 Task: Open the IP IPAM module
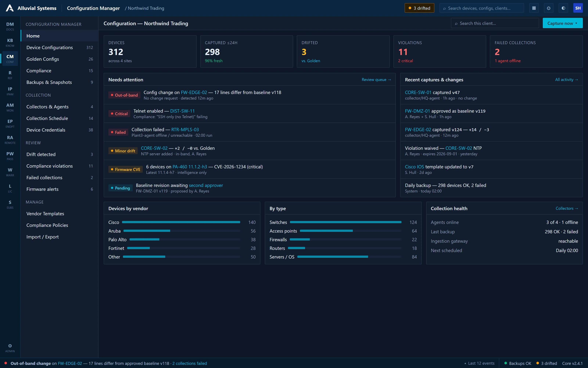[x=10, y=91]
